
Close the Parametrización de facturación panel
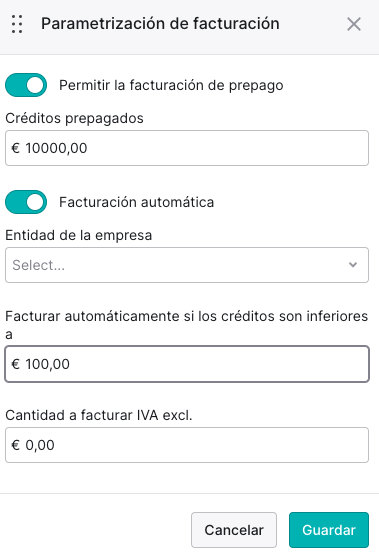pyautogui.click(x=354, y=24)
